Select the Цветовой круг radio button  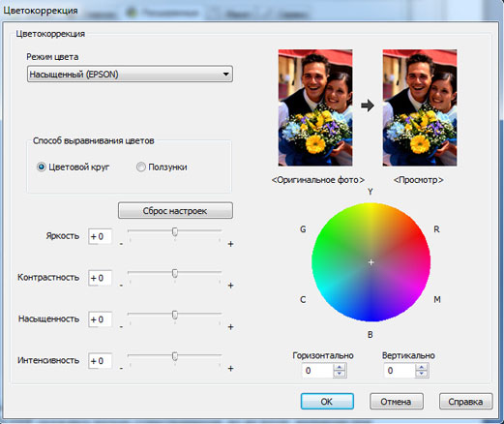click(42, 167)
